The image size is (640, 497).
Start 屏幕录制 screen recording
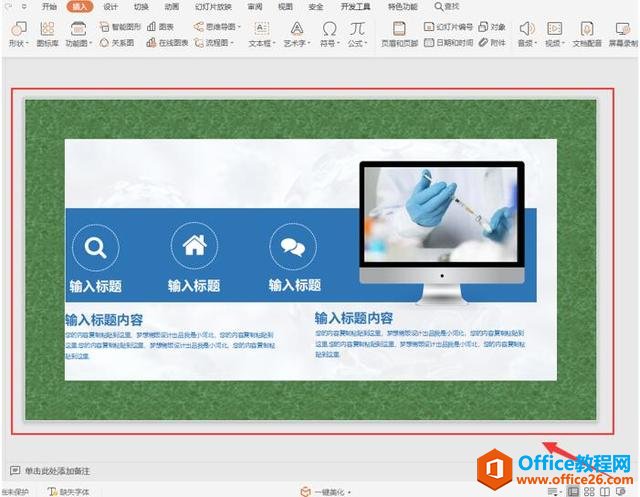[x=623, y=34]
